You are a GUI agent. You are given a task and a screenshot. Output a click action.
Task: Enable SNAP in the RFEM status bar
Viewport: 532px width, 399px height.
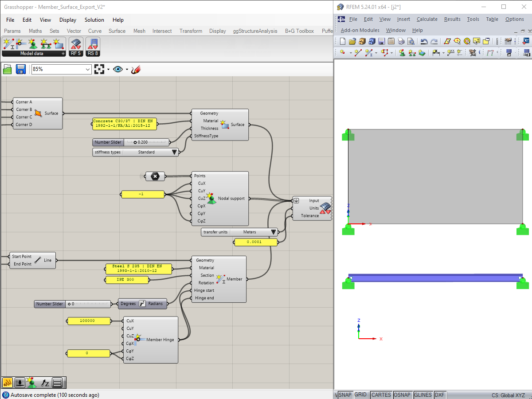pos(344,395)
